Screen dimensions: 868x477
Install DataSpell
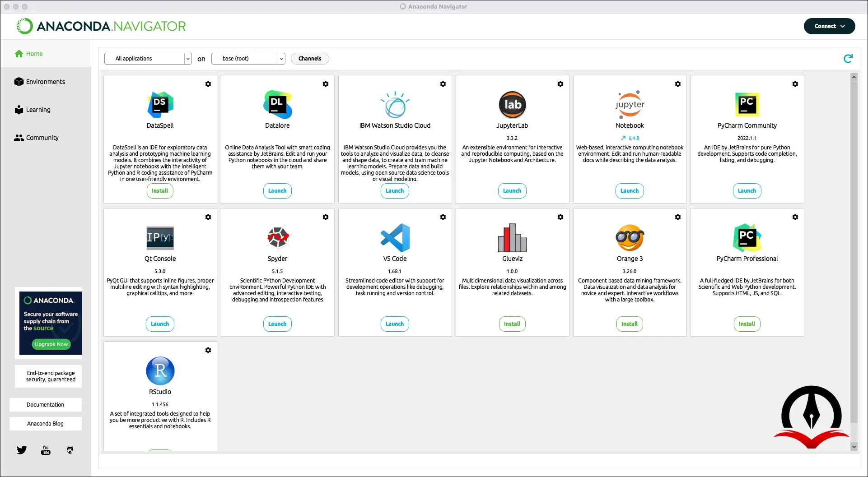[160, 191]
